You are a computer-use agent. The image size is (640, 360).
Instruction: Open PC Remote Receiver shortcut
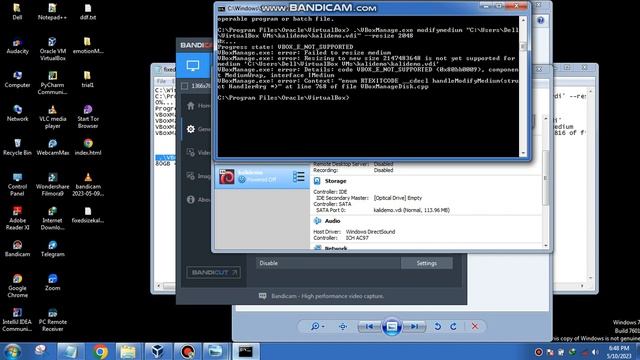53,320
